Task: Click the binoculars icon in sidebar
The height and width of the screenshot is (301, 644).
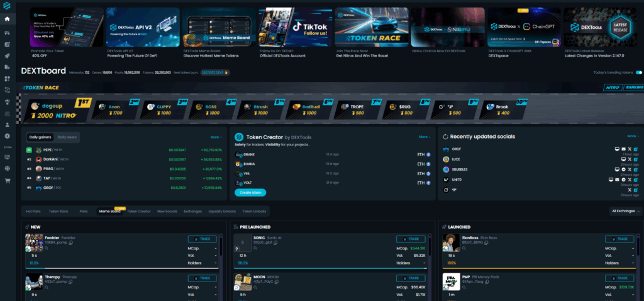Action: coord(8,32)
